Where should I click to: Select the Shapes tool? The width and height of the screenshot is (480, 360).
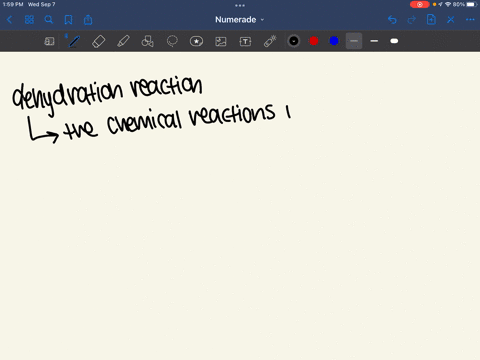tap(148, 41)
